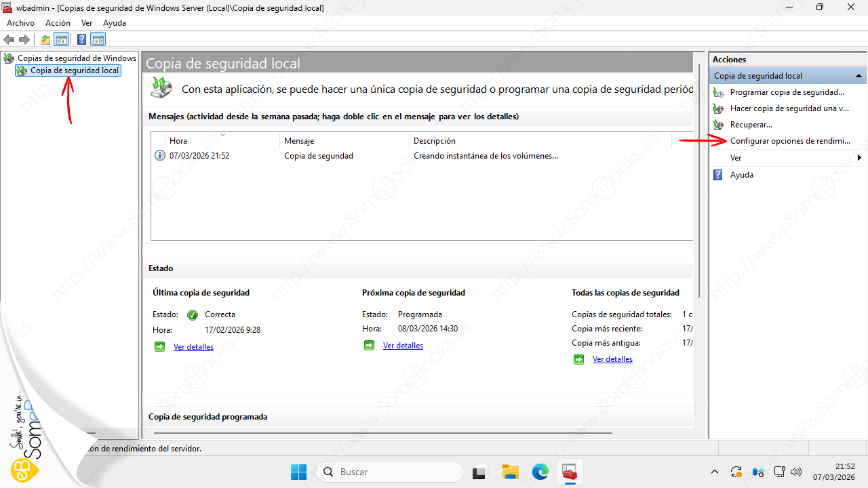The image size is (868, 488).
Task: Select Copia de seguridad local tree node
Action: [74, 70]
